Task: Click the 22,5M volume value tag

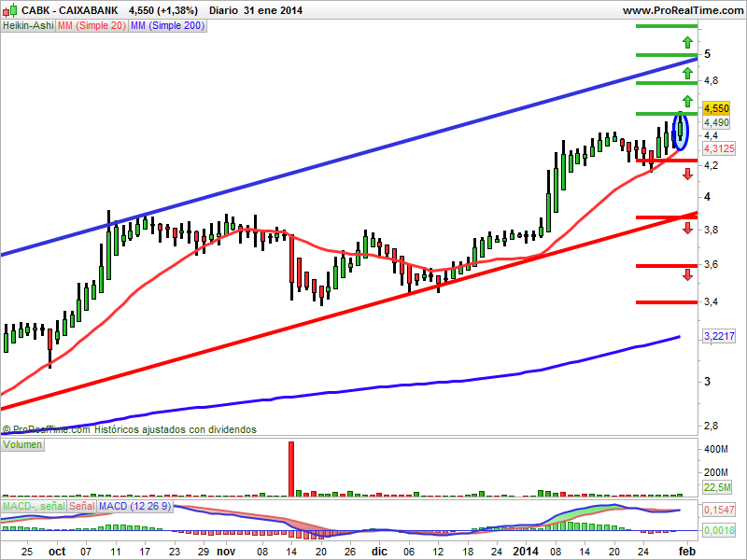Action: pyautogui.click(x=717, y=487)
